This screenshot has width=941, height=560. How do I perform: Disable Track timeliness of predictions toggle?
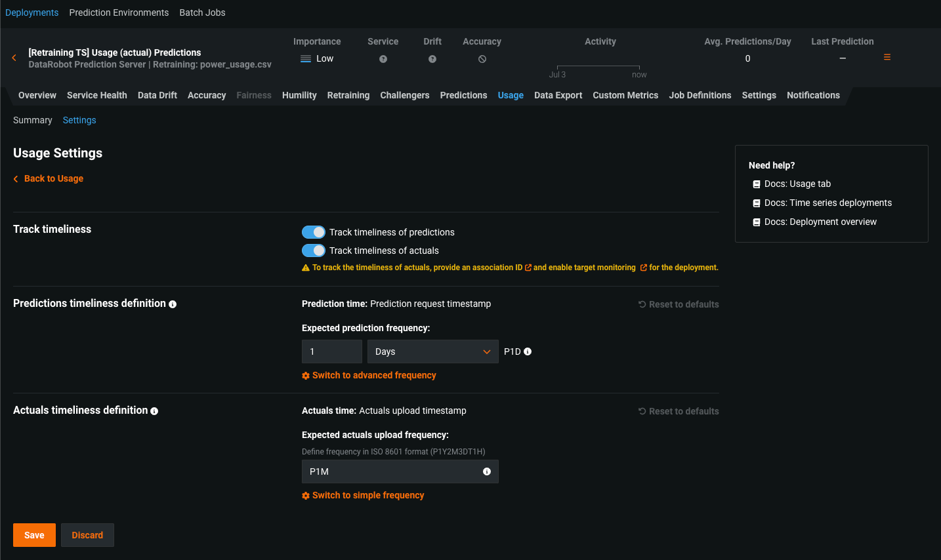click(x=314, y=232)
